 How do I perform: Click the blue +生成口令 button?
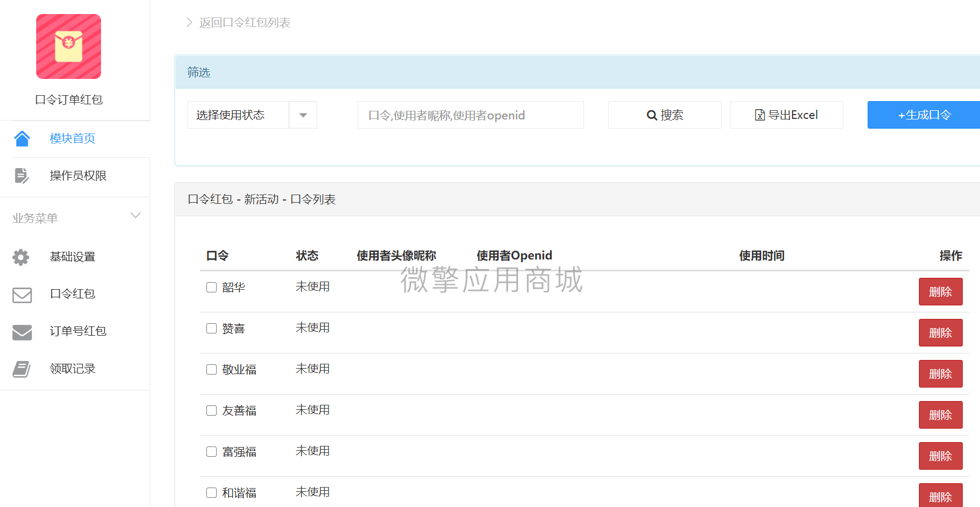point(924,115)
